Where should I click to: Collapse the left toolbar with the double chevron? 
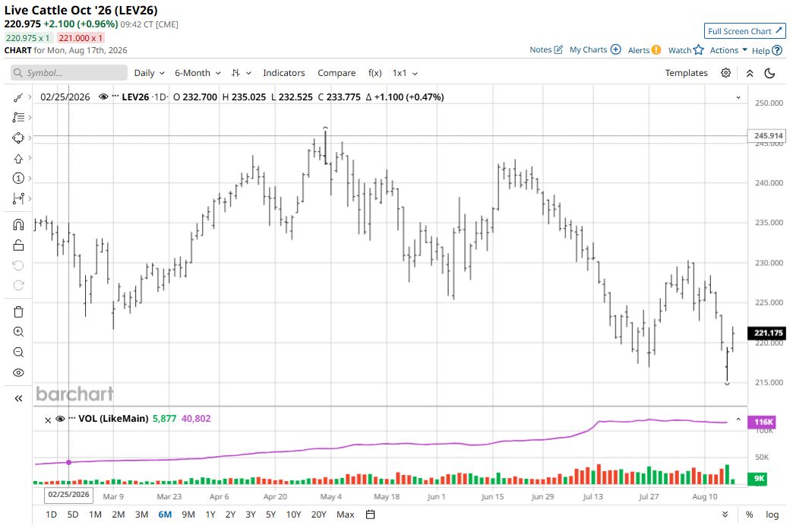(18, 398)
